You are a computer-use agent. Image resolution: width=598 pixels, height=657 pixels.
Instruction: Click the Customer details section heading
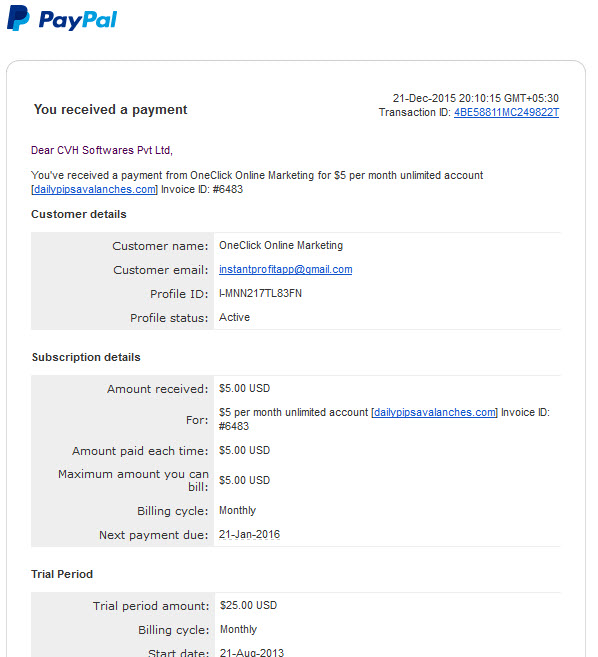tap(79, 214)
